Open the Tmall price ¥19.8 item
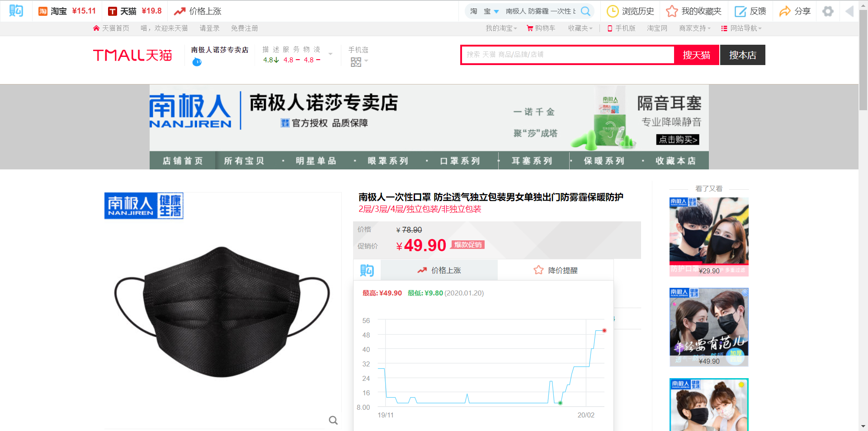Image resolution: width=868 pixels, height=431 pixels. [x=135, y=11]
